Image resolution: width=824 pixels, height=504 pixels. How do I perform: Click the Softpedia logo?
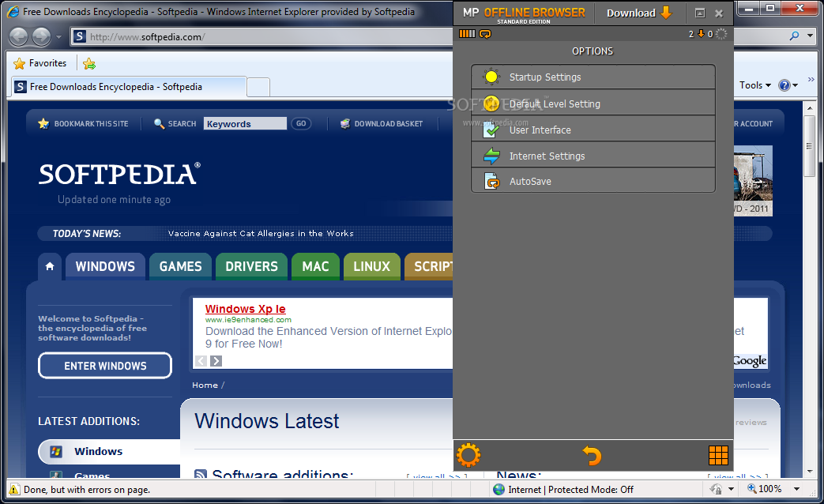pyautogui.click(x=119, y=174)
